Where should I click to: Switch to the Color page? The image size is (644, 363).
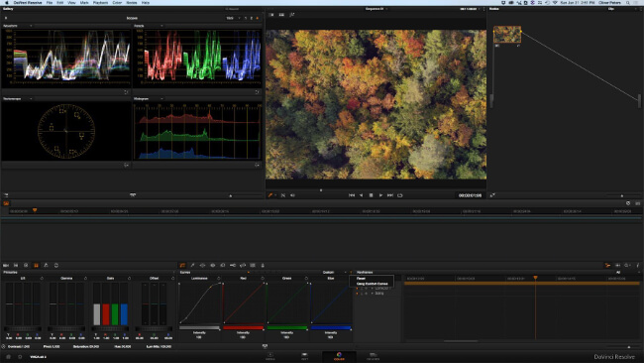pos(339,356)
